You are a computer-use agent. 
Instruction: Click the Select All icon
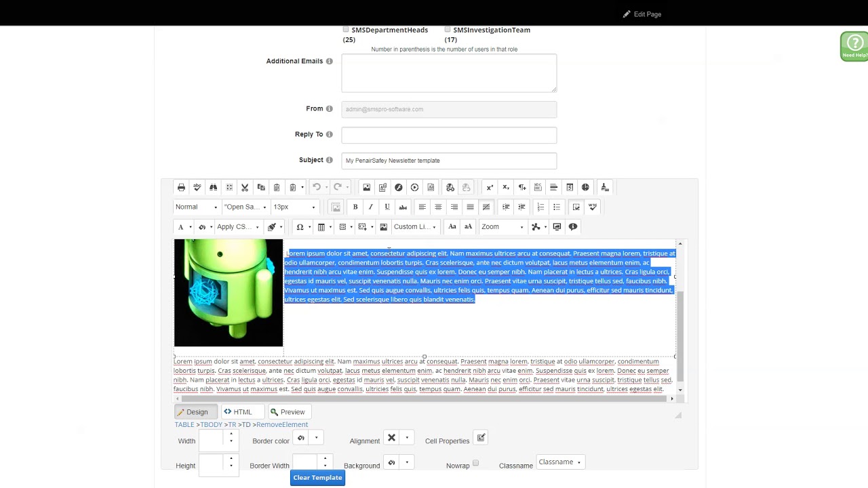click(229, 187)
